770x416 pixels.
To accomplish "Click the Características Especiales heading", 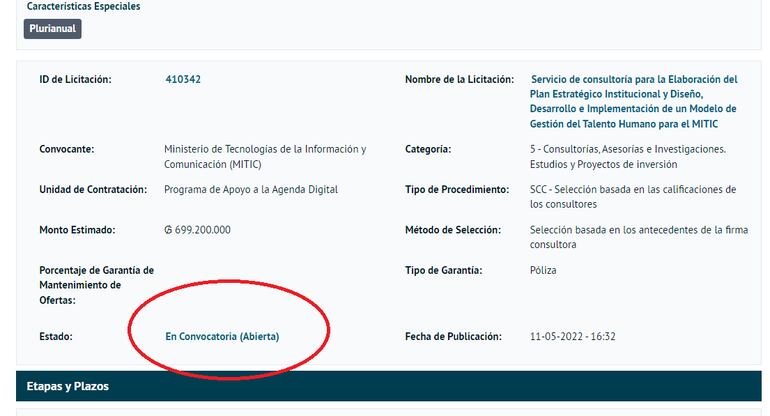I will 83,6.
